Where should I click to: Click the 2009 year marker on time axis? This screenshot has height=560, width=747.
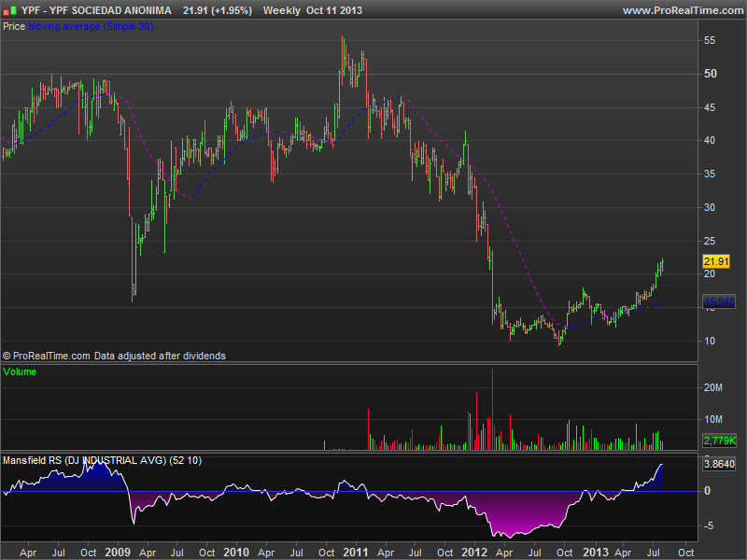click(x=117, y=553)
